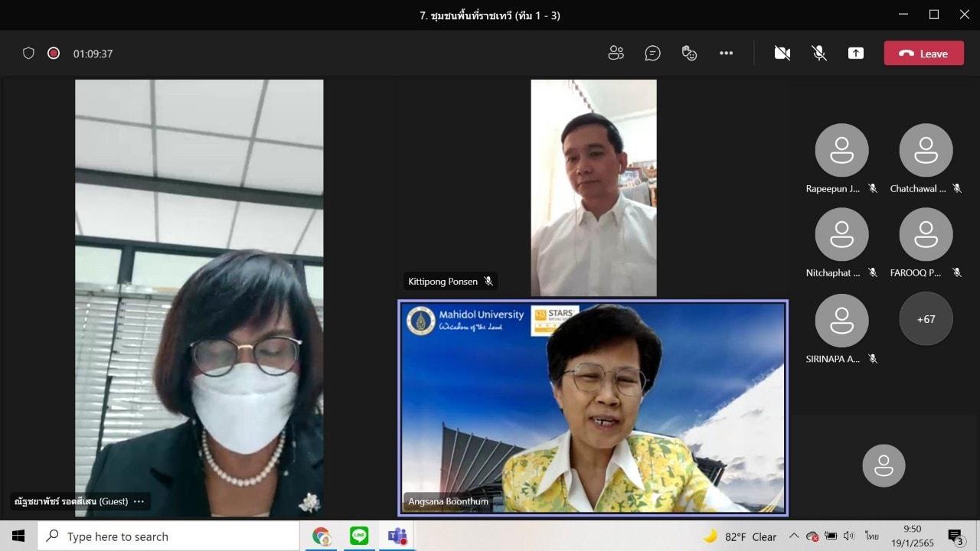Show the +67 additional participants
The height and width of the screenshot is (551, 980).
click(926, 319)
